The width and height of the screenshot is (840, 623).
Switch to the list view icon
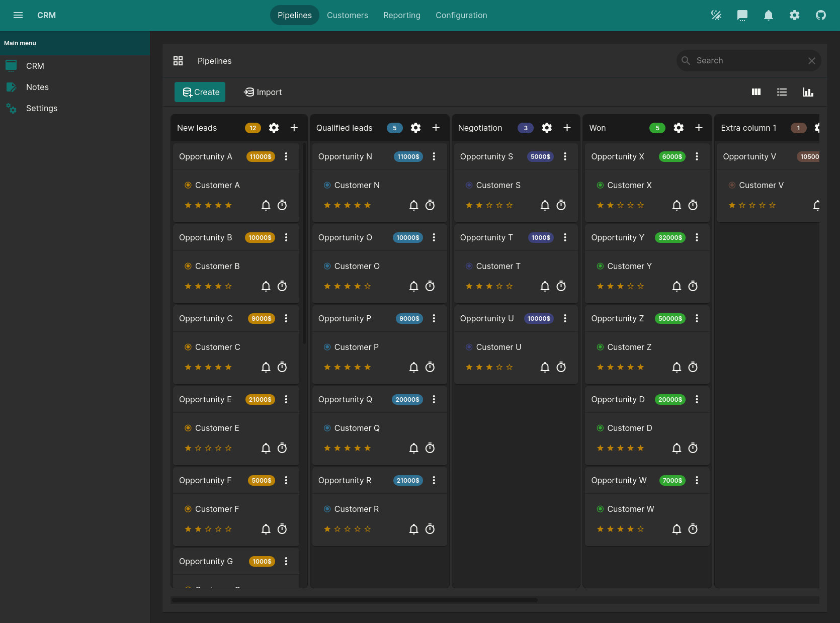pyautogui.click(x=782, y=92)
